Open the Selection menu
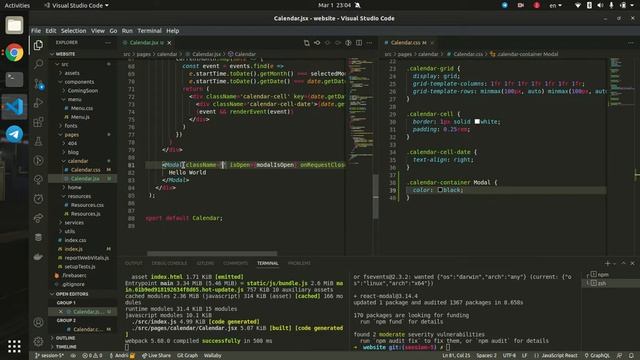The height and width of the screenshot is (360, 640). point(73,31)
